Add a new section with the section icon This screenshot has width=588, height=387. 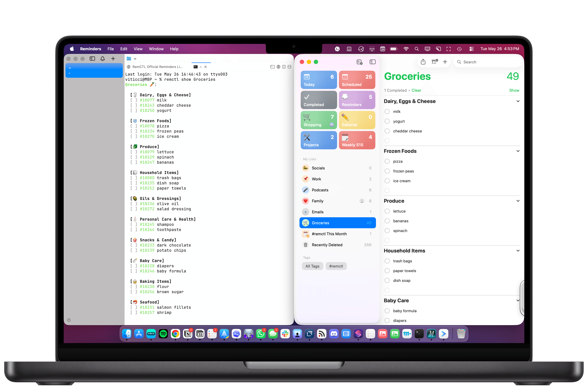click(x=435, y=62)
